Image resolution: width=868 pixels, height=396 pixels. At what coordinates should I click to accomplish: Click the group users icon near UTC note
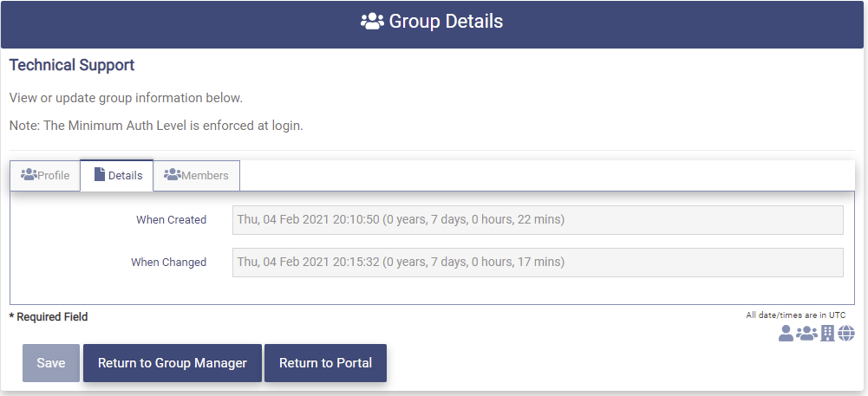click(806, 333)
